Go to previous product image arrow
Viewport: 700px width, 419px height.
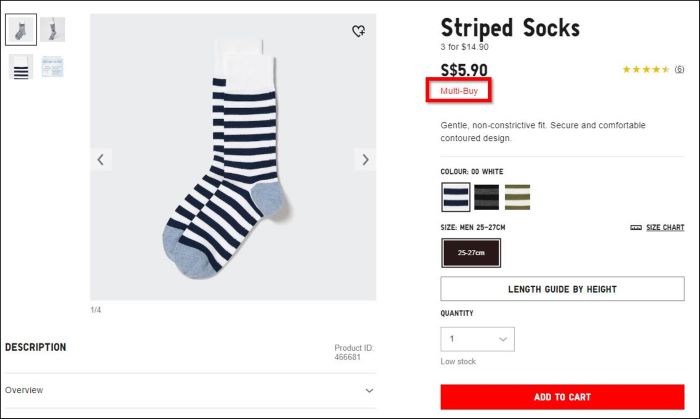100,159
